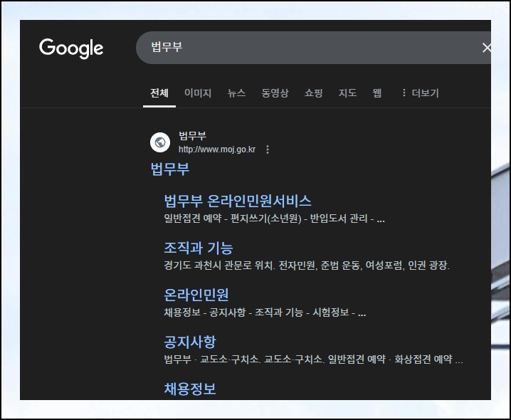The image size is (511, 420).
Task: Open the 쇼핑 tab
Action: (x=313, y=93)
